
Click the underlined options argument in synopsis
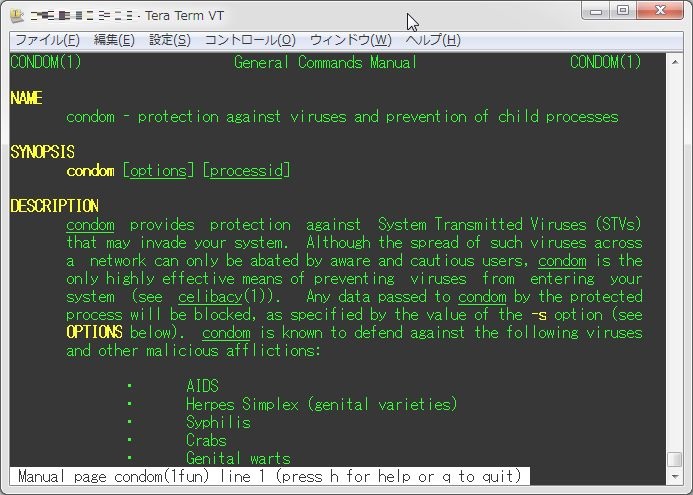tap(157, 171)
